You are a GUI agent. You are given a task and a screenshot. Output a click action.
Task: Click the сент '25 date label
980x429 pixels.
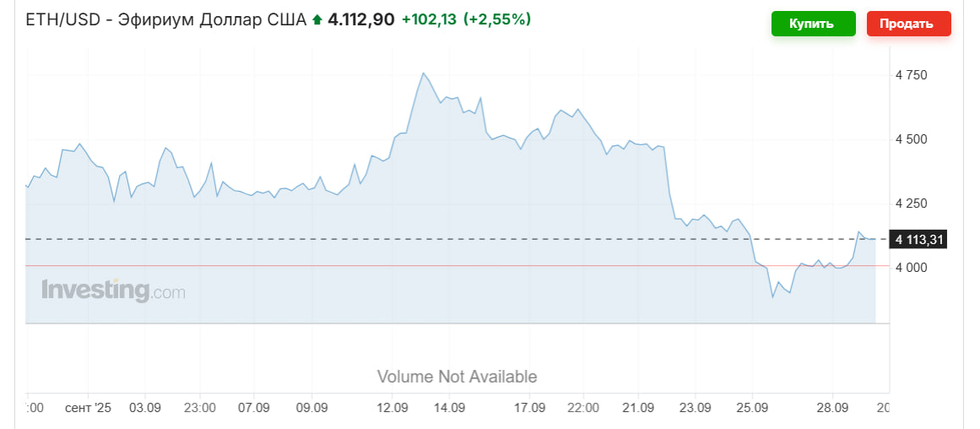click(88, 407)
